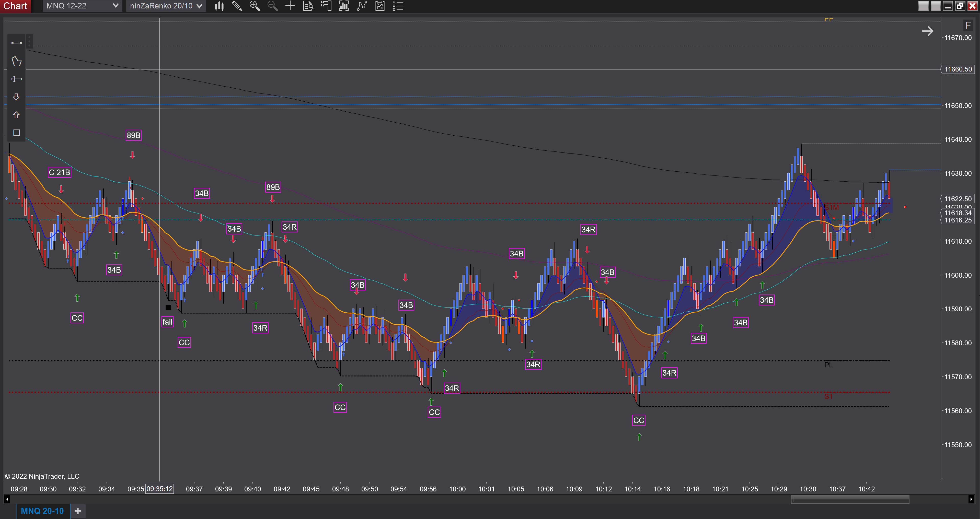Click the 11618.34 price marker on axis

tap(958, 213)
